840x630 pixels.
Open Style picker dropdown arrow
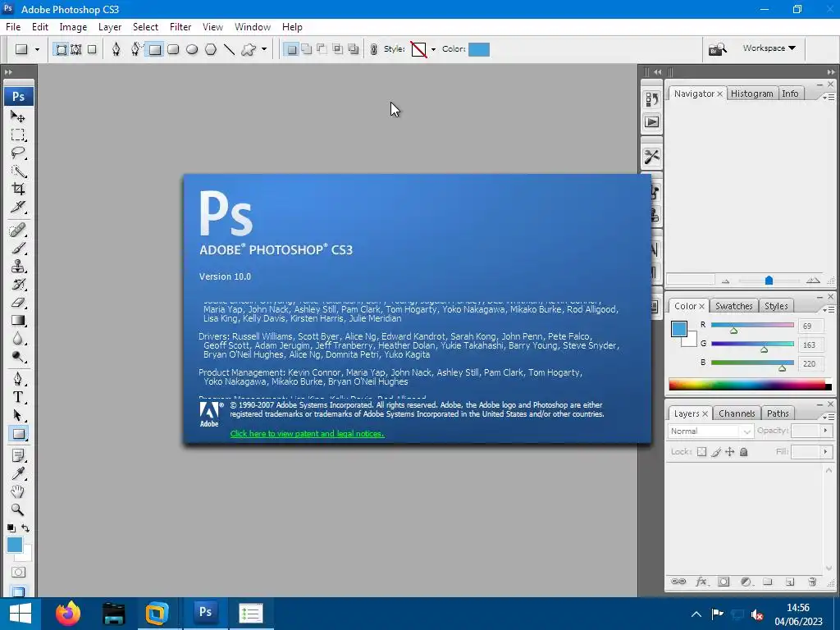tap(433, 50)
